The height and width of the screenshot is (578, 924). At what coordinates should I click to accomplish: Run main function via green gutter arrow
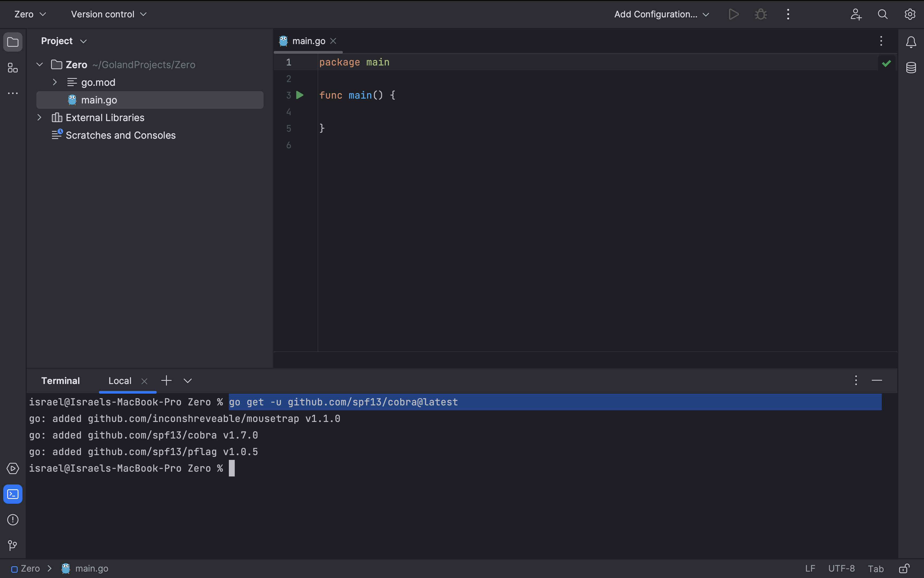(x=300, y=95)
